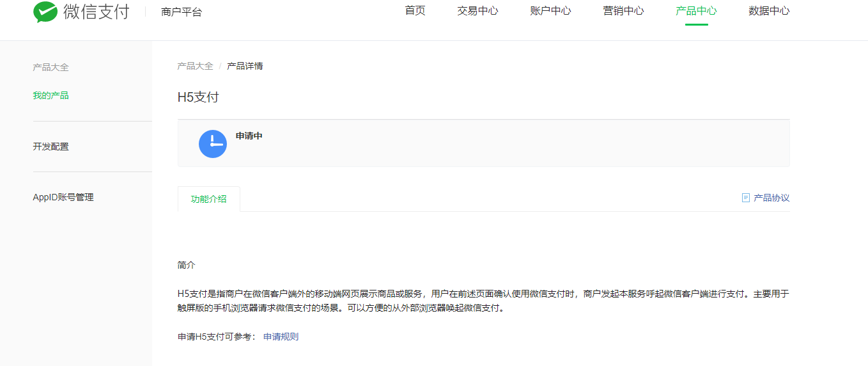868x366 pixels.
Task: Click the 产品大全 breadcrumb link
Action: click(195, 66)
